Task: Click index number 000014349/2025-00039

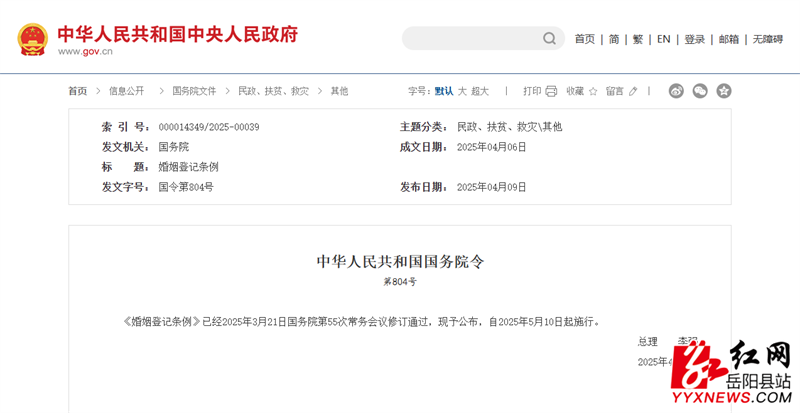Action: pyautogui.click(x=209, y=127)
